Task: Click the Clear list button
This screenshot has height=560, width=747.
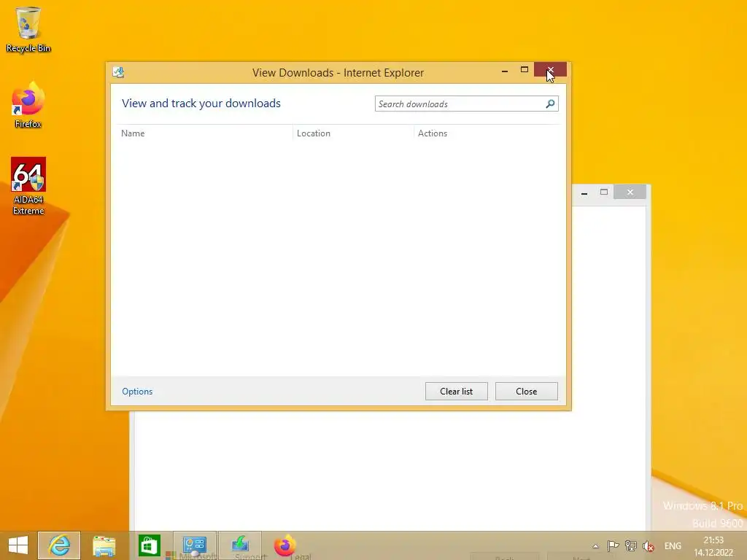Action: 457,392
